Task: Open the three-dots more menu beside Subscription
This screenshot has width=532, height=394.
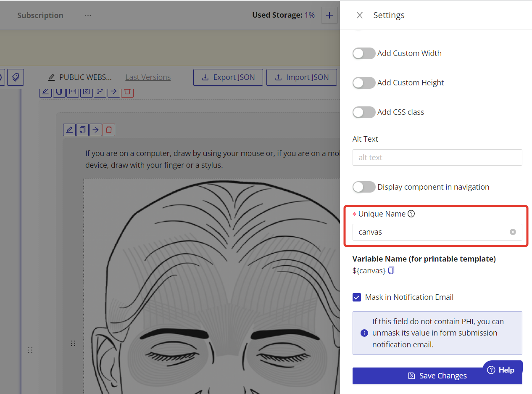Action: [88, 15]
